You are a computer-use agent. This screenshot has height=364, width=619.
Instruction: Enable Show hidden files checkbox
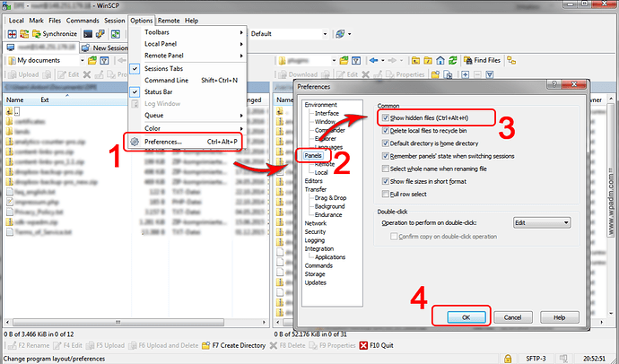click(x=386, y=117)
